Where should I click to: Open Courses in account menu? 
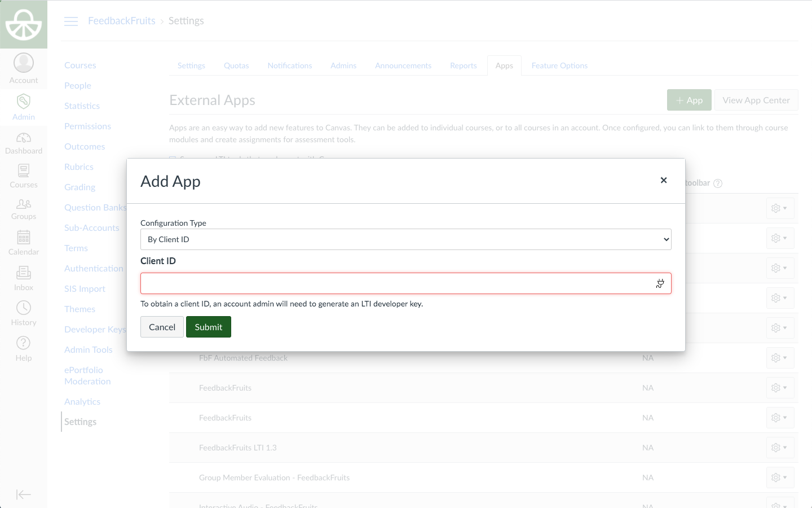[x=80, y=65]
